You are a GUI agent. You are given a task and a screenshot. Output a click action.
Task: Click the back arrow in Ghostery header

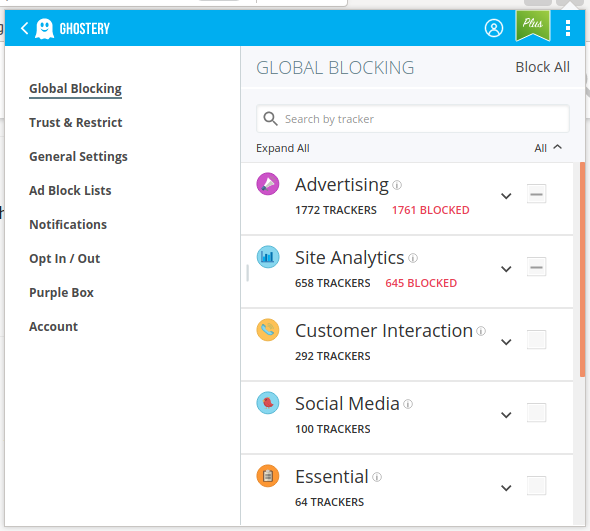[x=24, y=28]
